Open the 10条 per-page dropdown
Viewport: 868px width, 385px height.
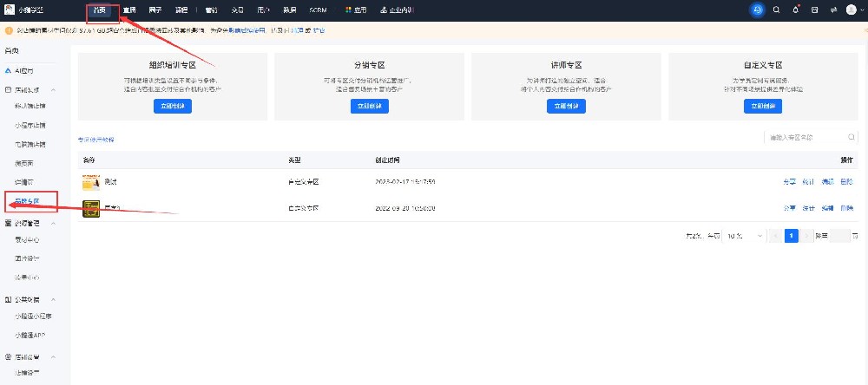[x=745, y=236]
